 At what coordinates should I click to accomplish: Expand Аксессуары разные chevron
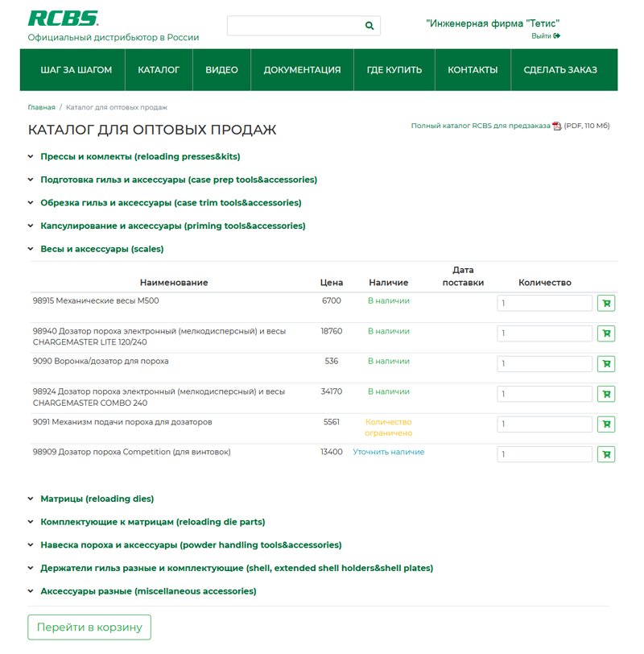(x=31, y=591)
